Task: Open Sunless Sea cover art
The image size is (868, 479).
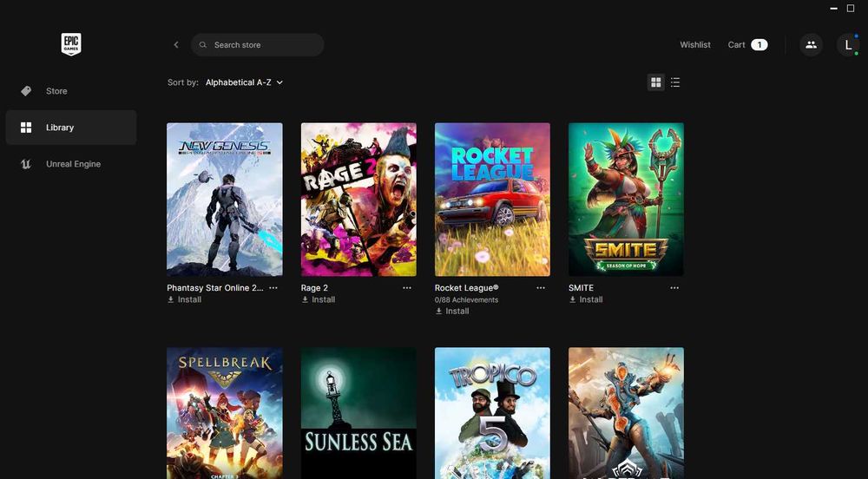Action: (358, 413)
